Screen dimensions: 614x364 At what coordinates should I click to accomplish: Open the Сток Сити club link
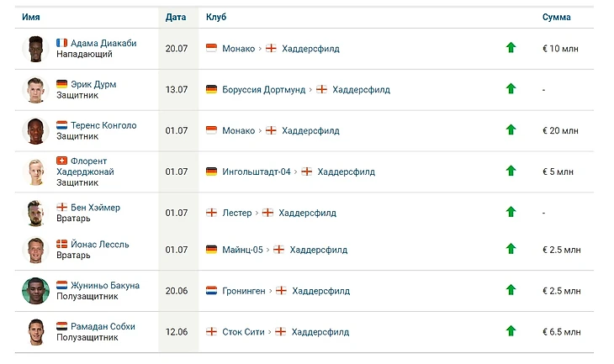[x=243, y=332]
